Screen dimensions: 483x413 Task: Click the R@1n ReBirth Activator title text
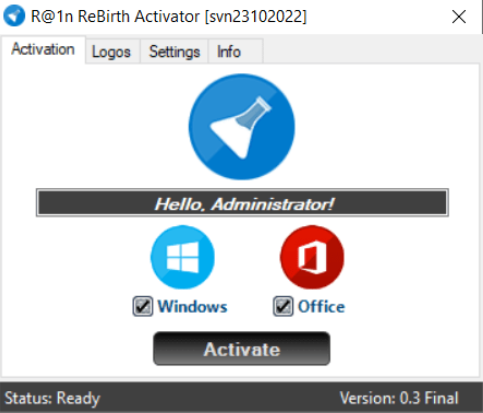coord(169,16)
